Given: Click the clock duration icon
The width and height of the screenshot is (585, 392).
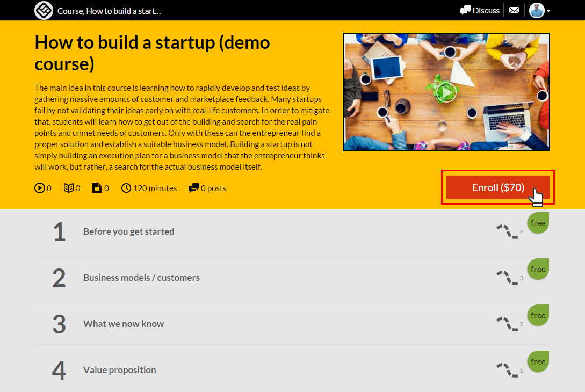Looking at the screenshot, I should click(126, 188).
